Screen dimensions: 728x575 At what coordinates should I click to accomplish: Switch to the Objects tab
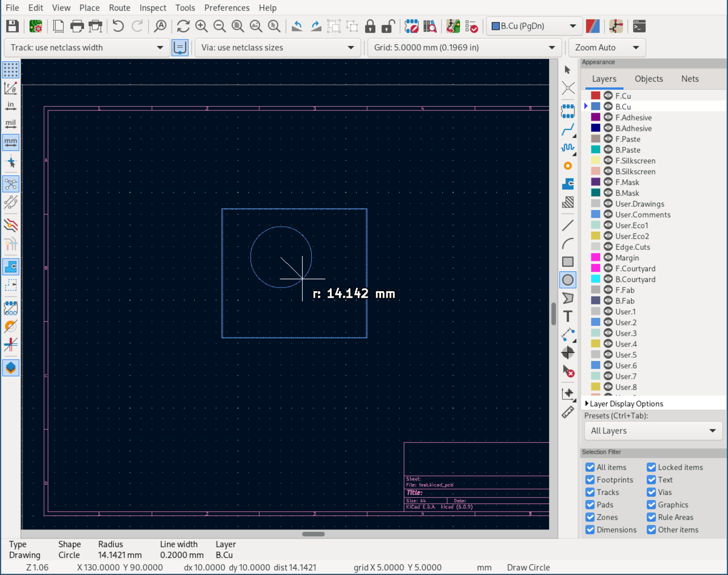(x=649, y=79)
